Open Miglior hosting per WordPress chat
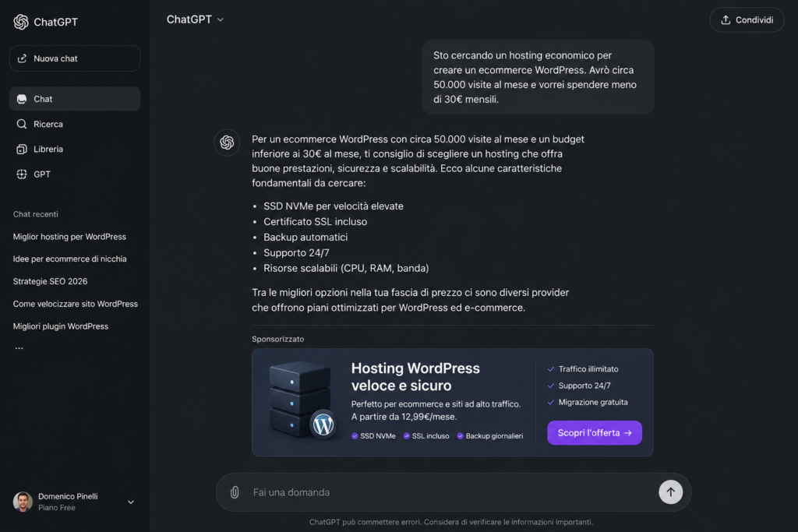Screen dimensions: 798x532 (x=69, y=237)
